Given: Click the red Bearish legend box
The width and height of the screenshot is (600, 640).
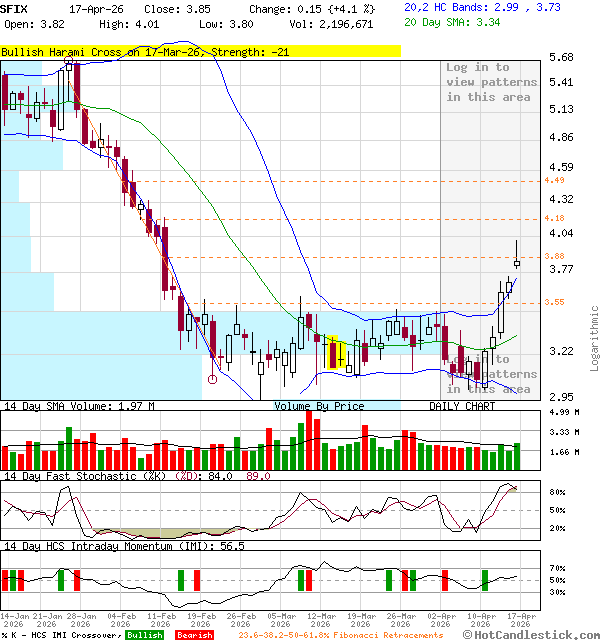Looking at the screenshot, I should coord(194,635).
